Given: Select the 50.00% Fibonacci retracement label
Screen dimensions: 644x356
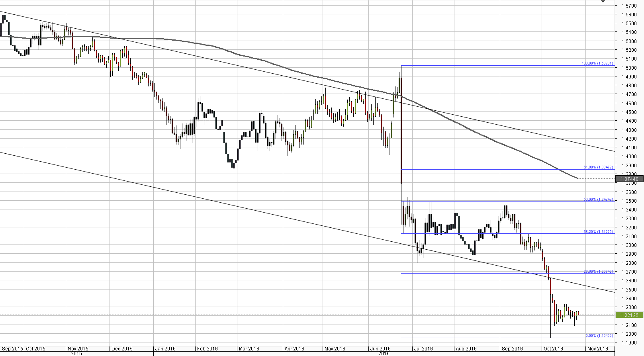Looking at the screenshot, I should [x=598, y=200].
